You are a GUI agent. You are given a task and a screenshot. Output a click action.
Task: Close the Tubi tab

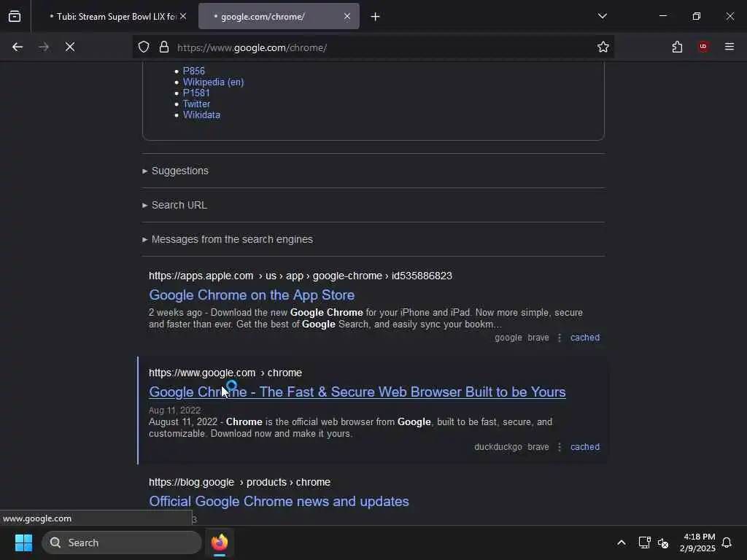(x=183, y=16)
